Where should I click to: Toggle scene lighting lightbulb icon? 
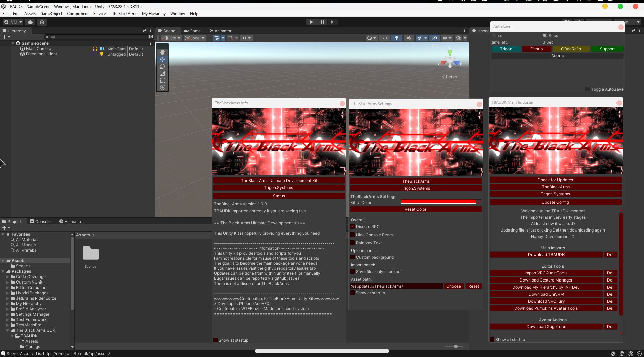397,38
